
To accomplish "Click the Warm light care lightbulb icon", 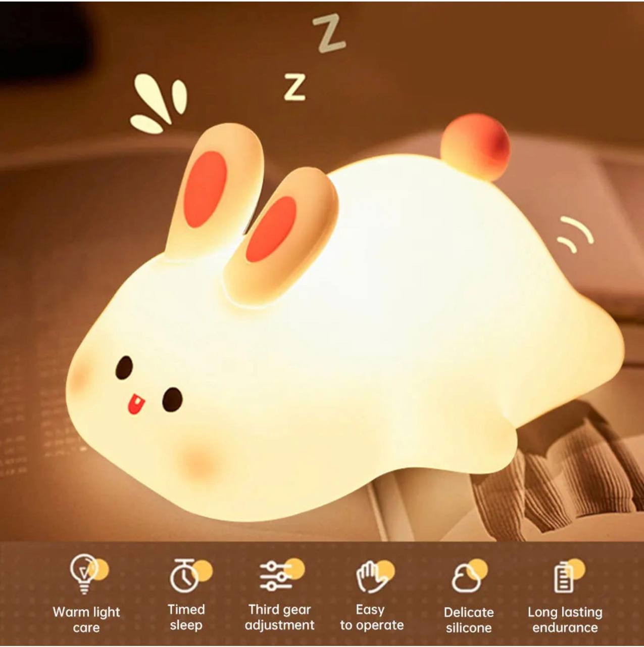I will click(85, 574).
